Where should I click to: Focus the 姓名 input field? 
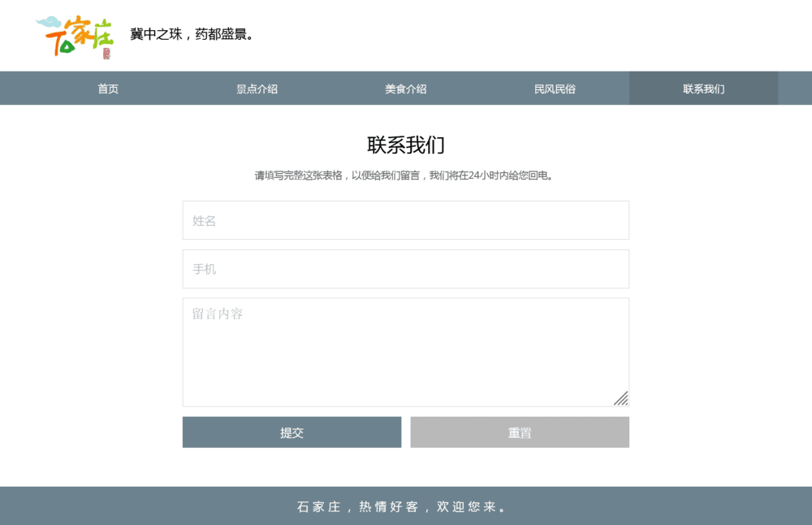pos(405,220)
